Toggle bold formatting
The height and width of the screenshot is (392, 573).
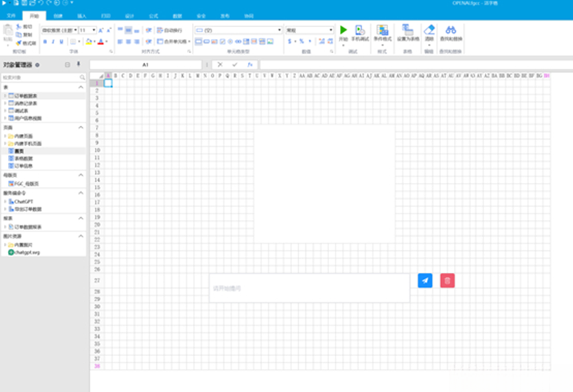tap(45, 42)
